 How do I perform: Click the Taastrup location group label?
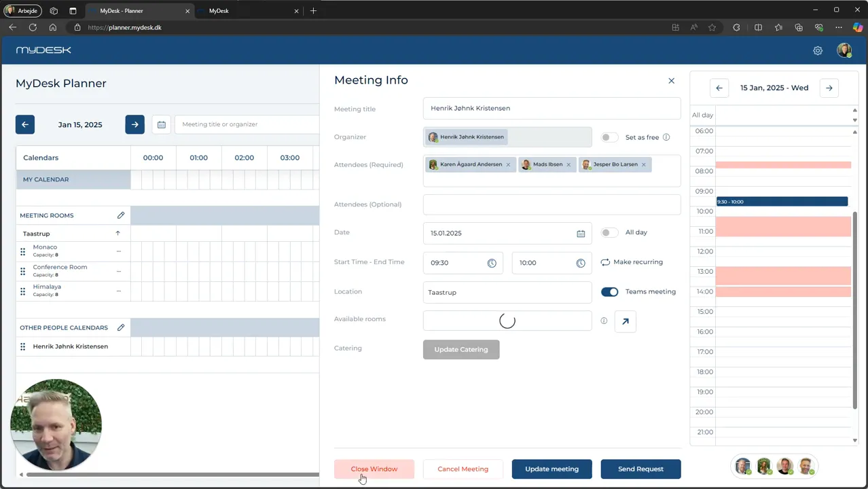(37, 234)
